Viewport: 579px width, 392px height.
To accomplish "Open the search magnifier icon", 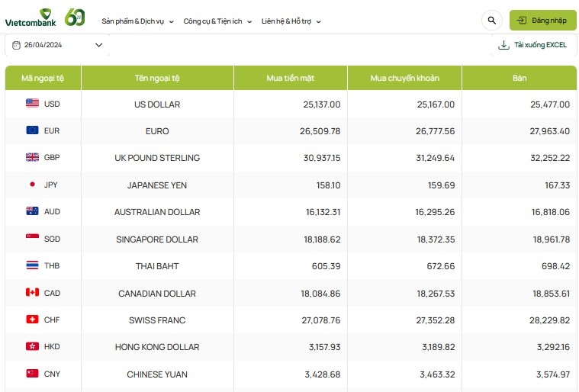I will pyautogui.click(x=491, y=21).
